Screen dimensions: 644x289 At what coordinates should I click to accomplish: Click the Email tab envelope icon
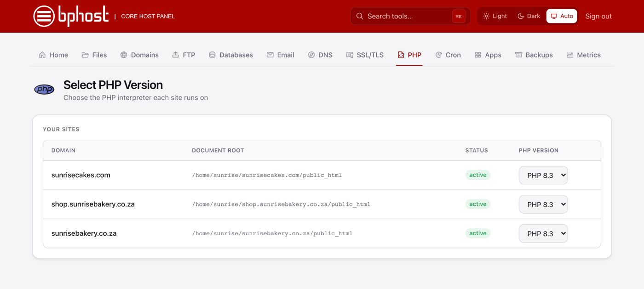(270, 55)
